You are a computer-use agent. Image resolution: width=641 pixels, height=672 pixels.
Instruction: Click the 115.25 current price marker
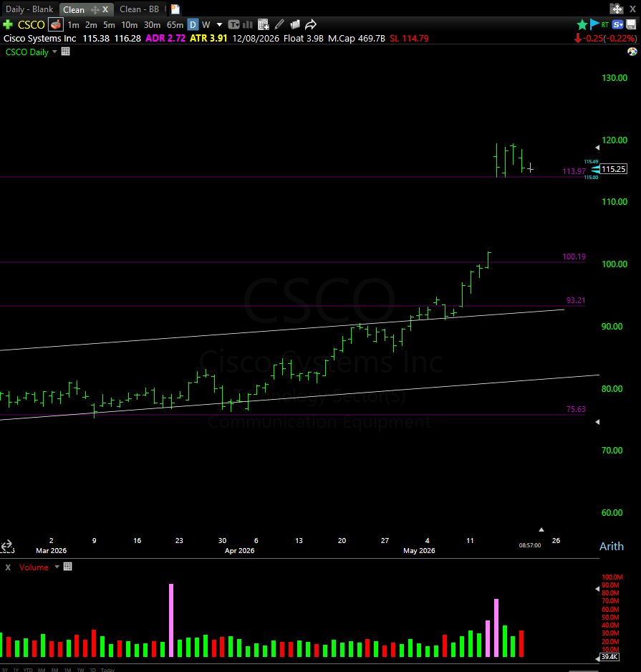point(614,169)
